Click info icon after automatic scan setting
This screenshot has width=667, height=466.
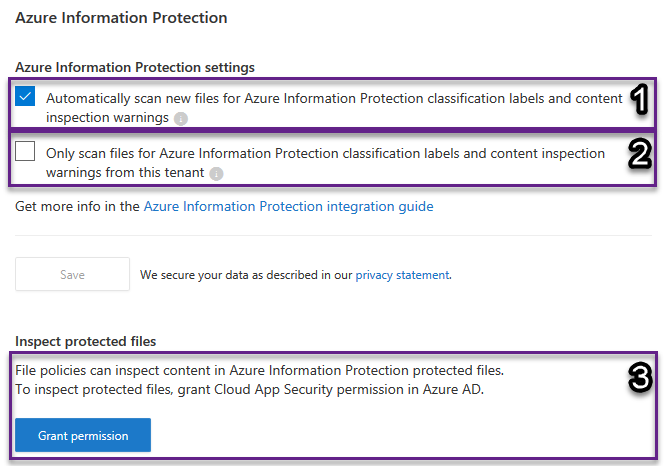click(x=180, y=118)
